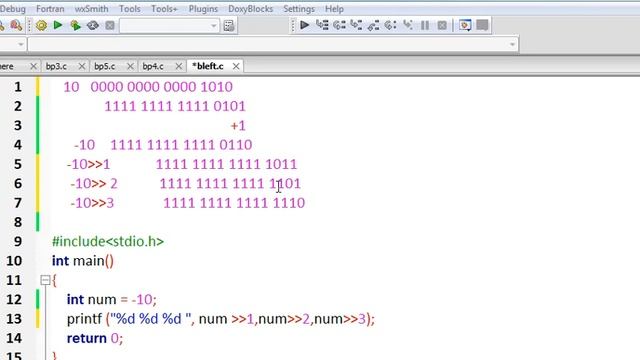Click the Build gear icon
The height and width of the screenshot is (360, 640).
click(x=41, y=26)
